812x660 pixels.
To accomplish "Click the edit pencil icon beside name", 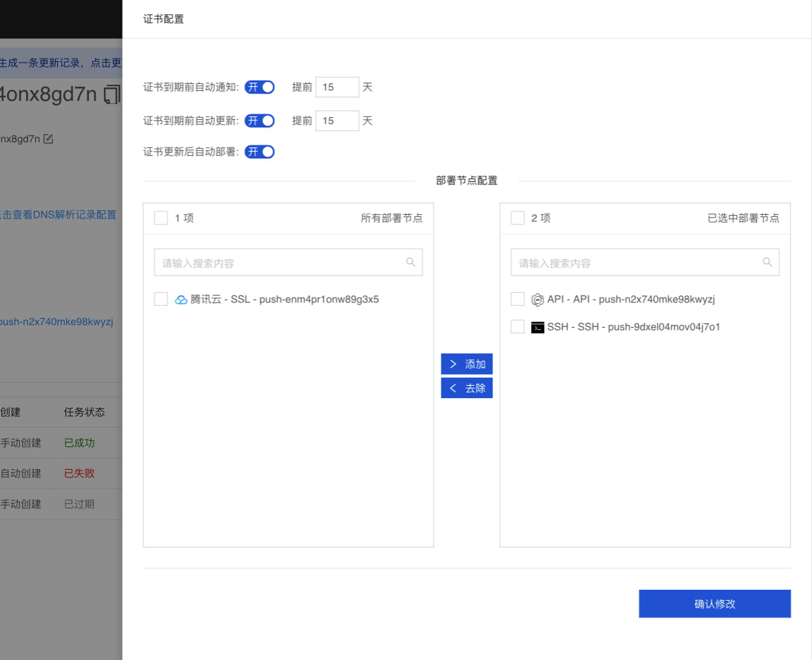I will (x=48, y=139).
